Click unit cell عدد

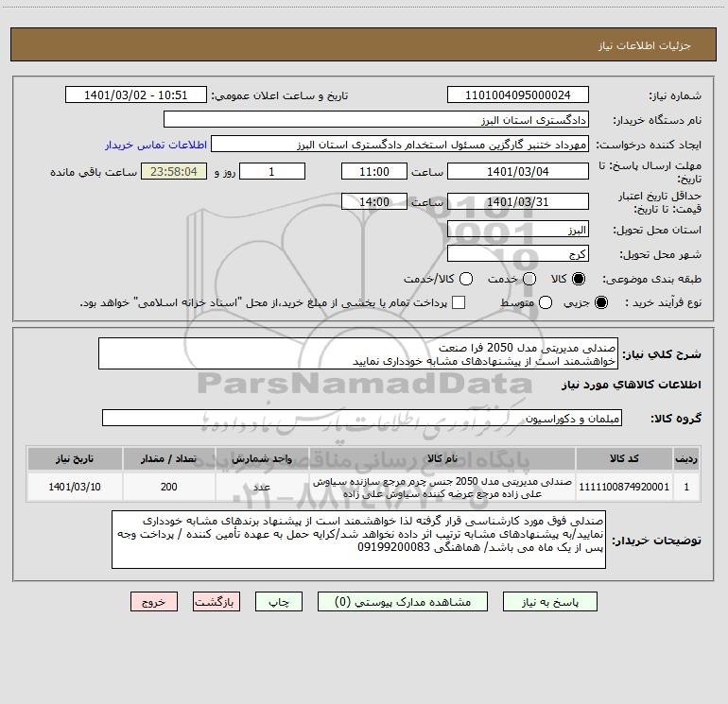262,487
